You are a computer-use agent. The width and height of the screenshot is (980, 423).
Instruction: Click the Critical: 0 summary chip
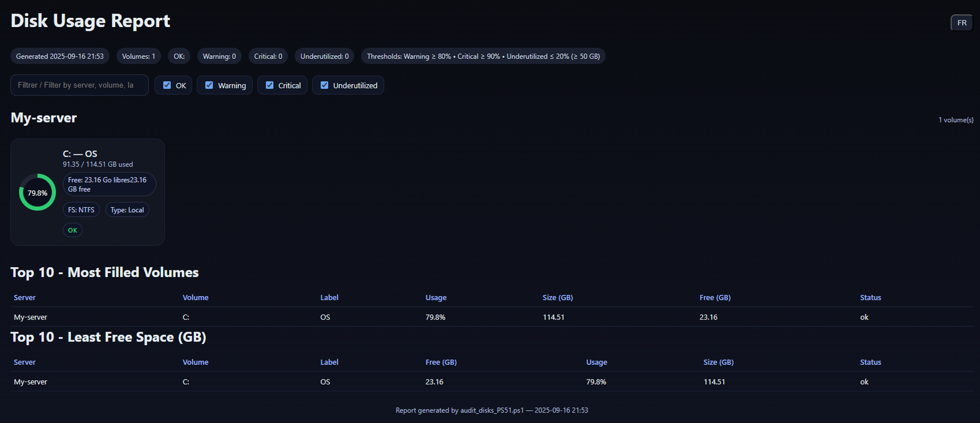[268, 56]
